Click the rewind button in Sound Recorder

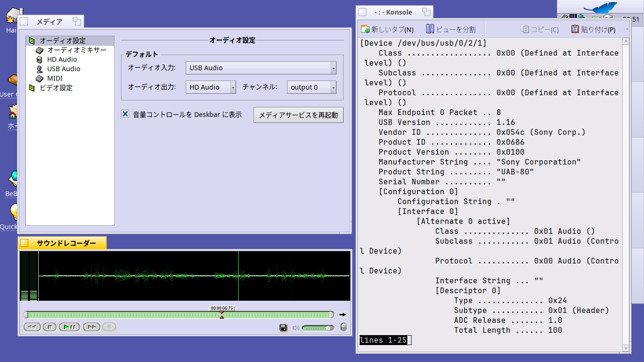[x=32, y=327]
